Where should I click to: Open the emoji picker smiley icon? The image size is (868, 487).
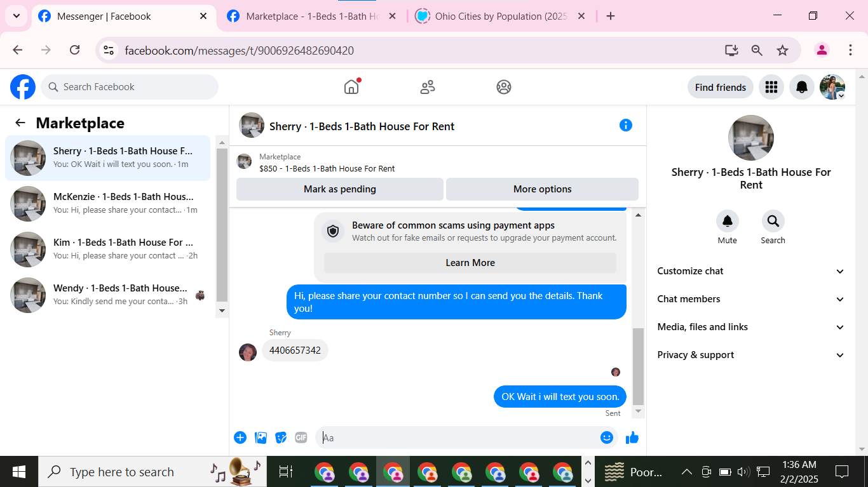[607, 437]
